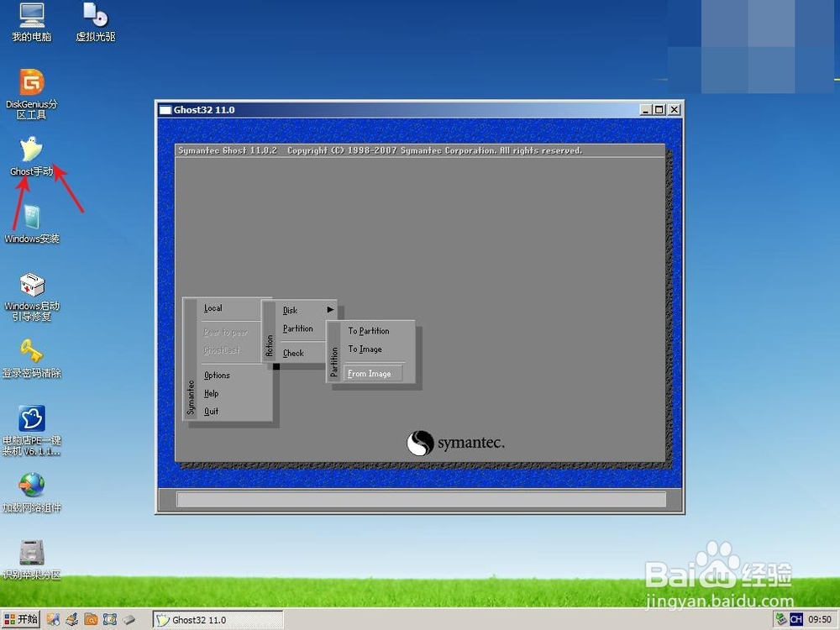The height and width of the screenshot is (630, 840).
Task: Click the second quick launch icon on taskbar
Action: click(x=71, y=620)
